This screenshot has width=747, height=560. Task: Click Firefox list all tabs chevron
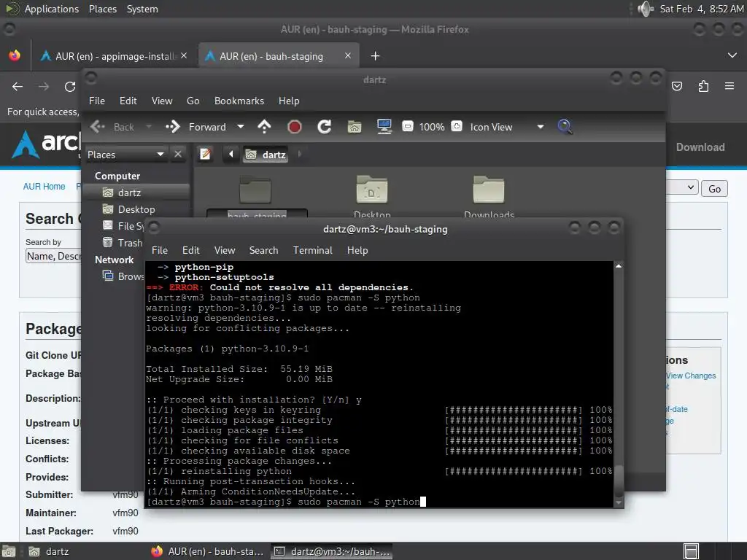(x=732, y=55)
